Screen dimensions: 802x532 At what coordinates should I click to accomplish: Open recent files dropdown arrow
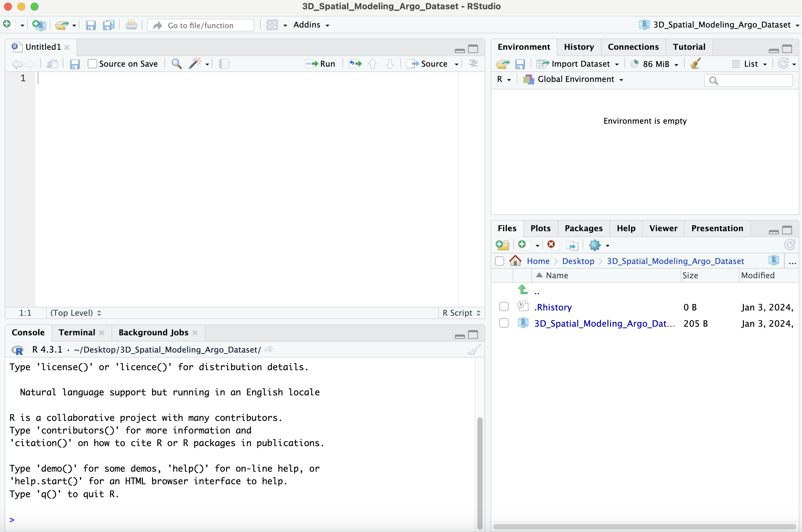pos(74,26)
